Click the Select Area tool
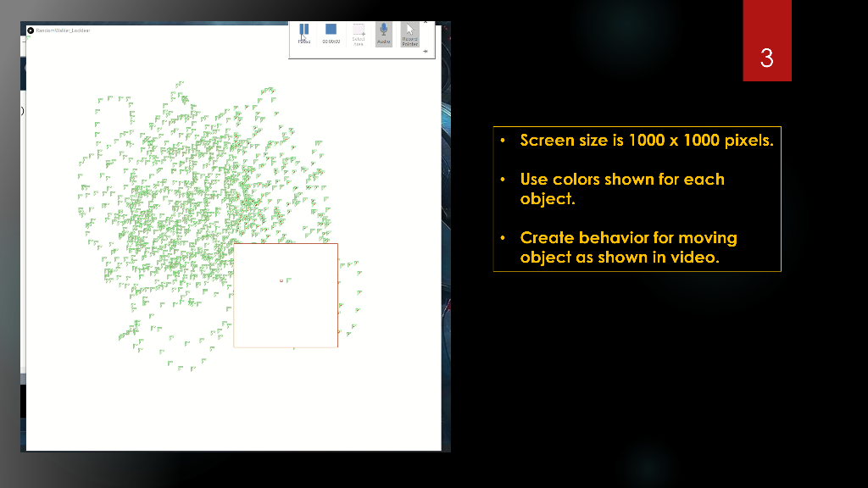The image size is (868, 488). (x=359, y=34)
